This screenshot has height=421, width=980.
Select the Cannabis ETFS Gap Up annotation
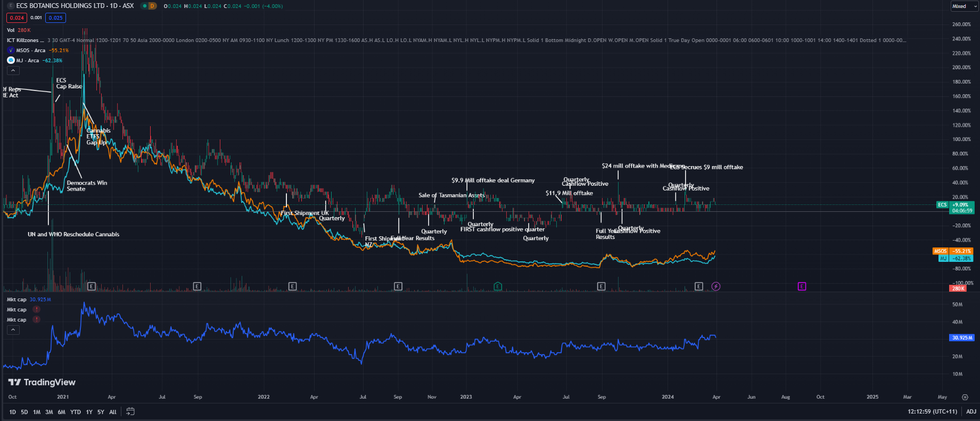point(98,136)
